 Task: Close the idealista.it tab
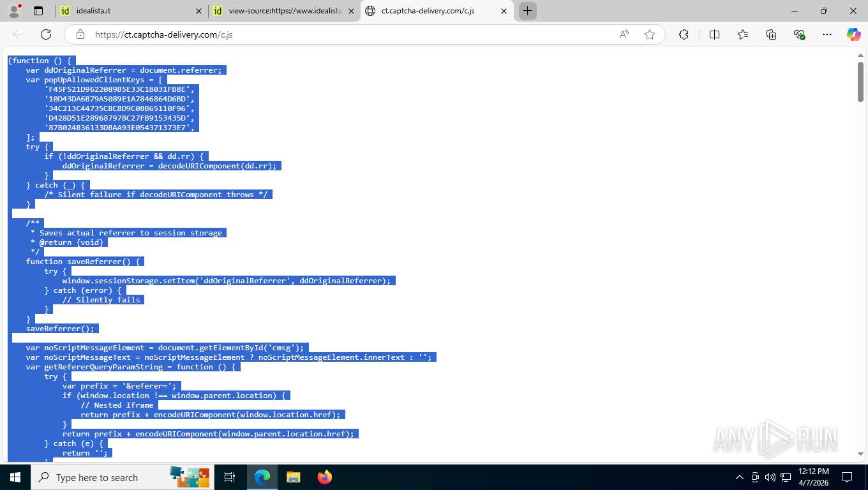(x=198, y=11)
